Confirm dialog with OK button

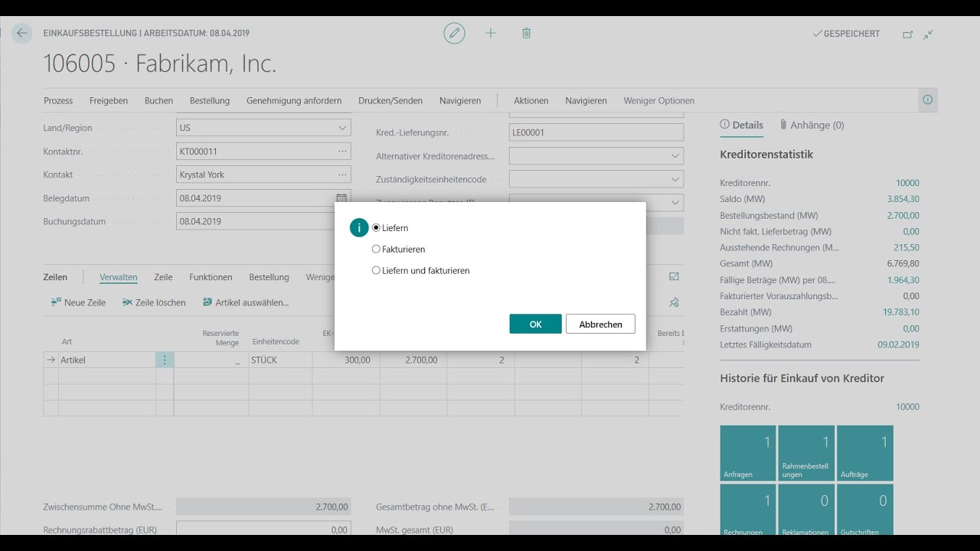pyautogui.click(x=535, y=324)
